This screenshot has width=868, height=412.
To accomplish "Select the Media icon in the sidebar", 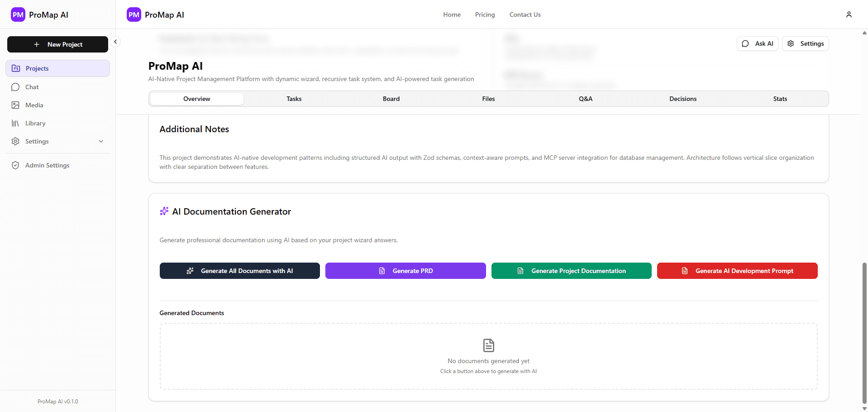I will [16, 105].
